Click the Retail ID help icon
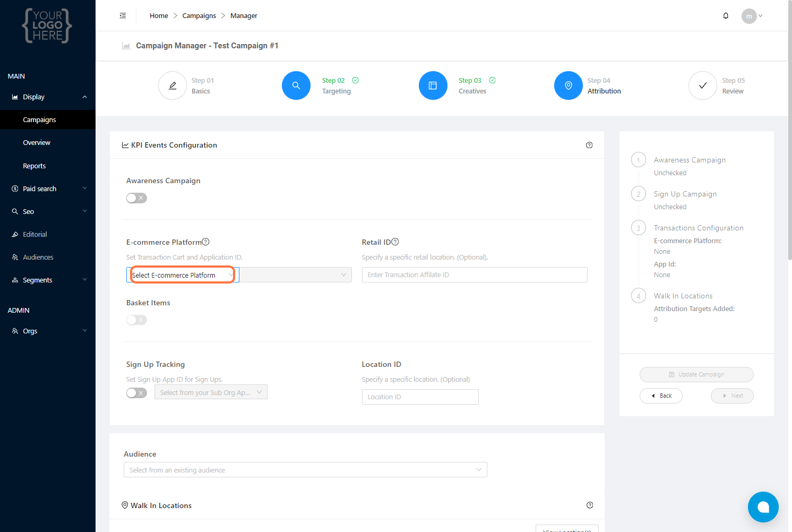The image size is (792, 532). pos(395,242)
